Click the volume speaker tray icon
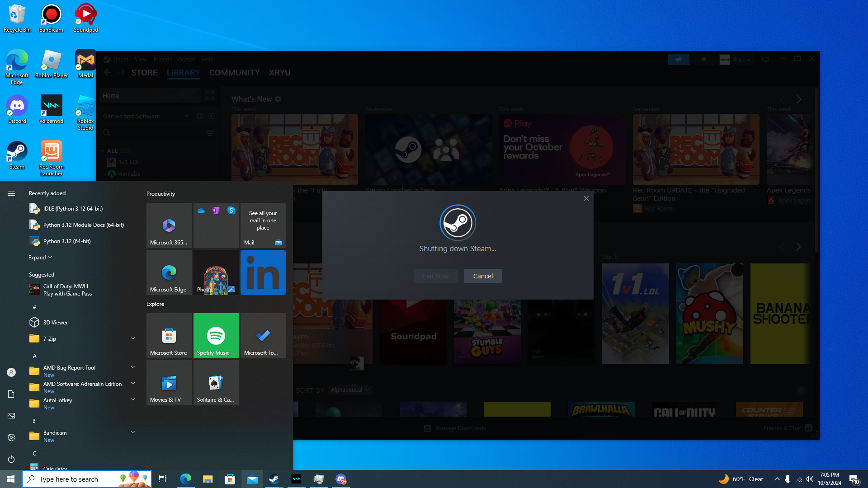 click(x=810, y=479)
